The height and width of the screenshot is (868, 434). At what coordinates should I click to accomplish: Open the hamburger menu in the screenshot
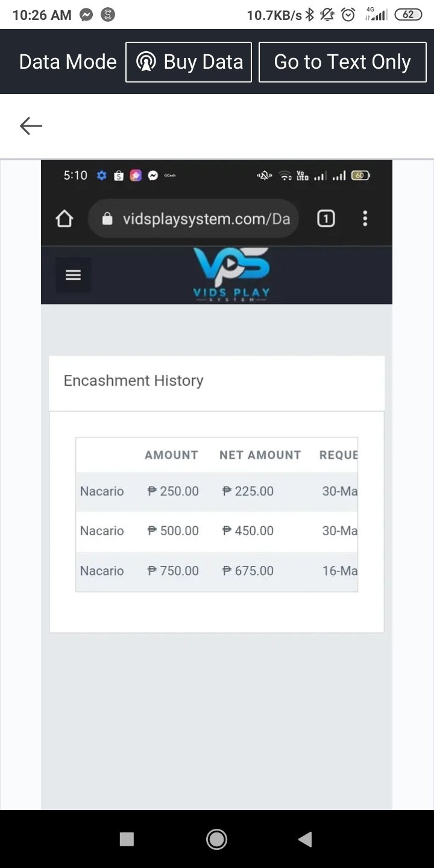pos(73,275)
